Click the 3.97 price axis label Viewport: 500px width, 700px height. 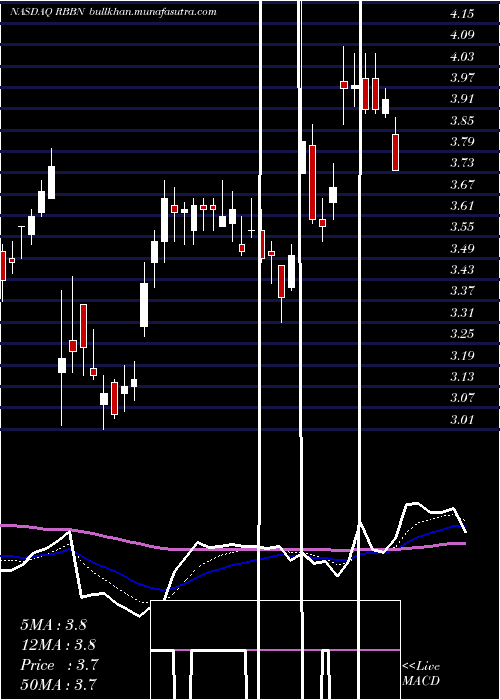coord(462,78)
